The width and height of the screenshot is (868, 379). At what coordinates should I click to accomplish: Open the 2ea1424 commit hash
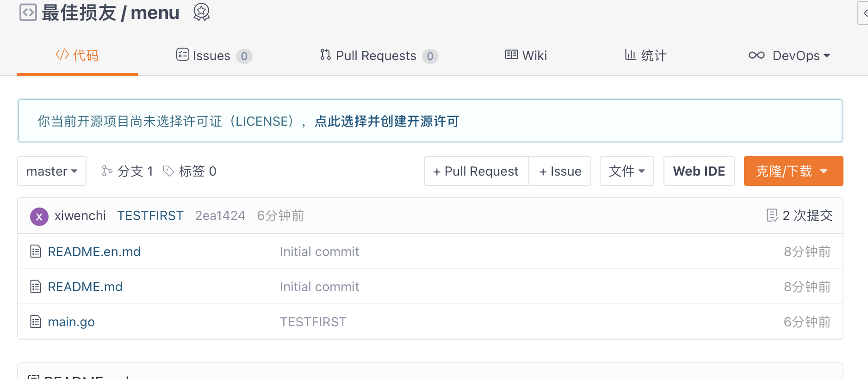tap(220, 215)
